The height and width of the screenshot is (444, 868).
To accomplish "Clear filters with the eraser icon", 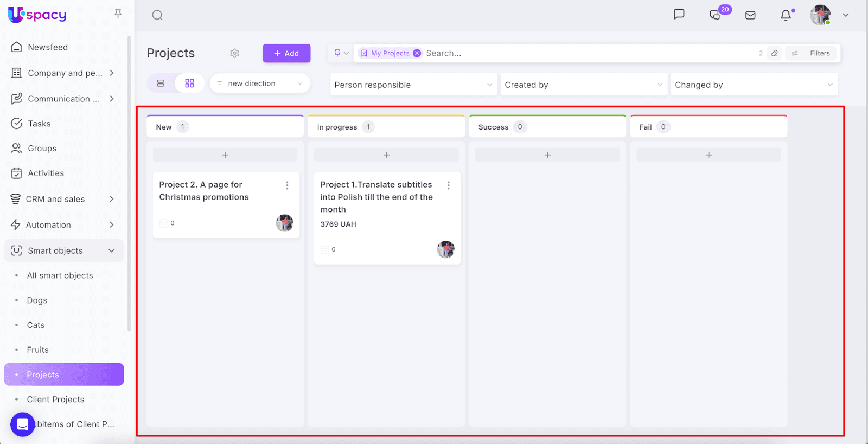I will (775, 53).
